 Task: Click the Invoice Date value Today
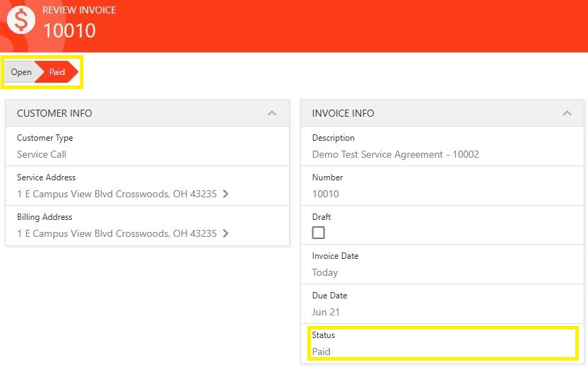pyautogui.click(x=325, y=272)
